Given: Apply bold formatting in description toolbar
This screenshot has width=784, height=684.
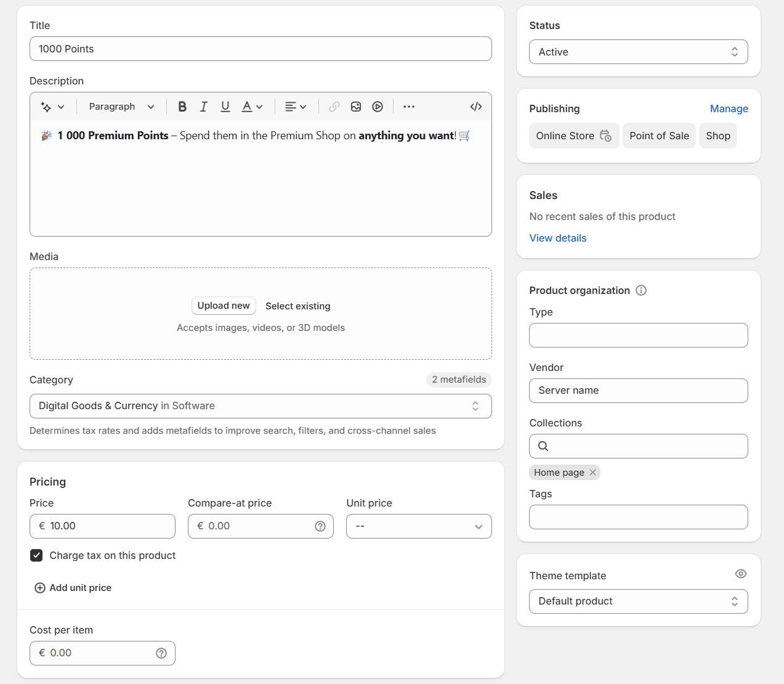Looking at the screenshot, I should click(x=182, y=107).
